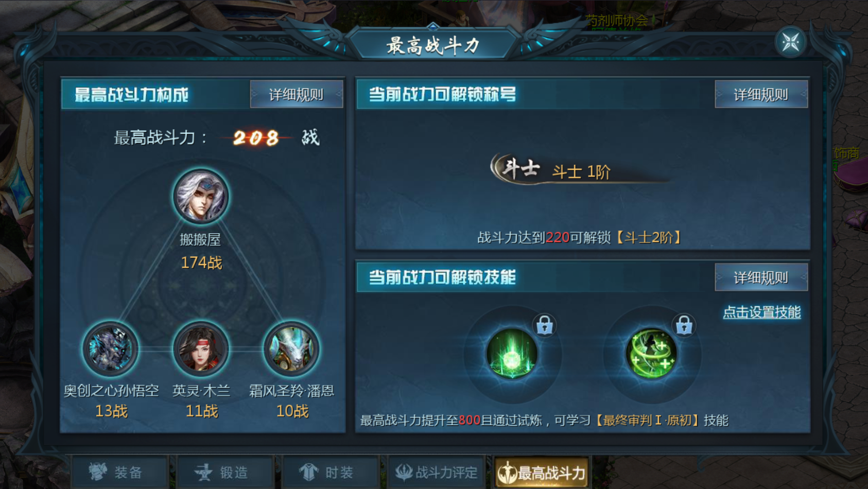
Task: Click the padlock on the first skill
Action: (544, 325)
